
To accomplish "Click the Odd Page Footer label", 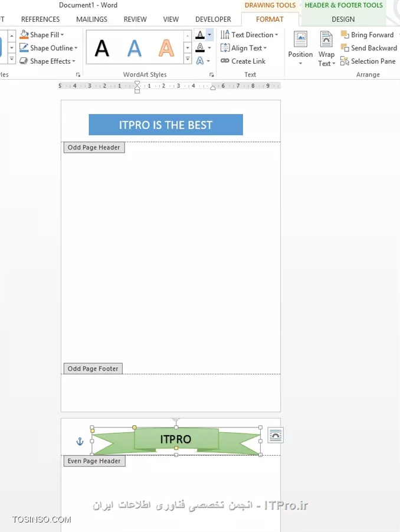I will [x=93, y=369].
